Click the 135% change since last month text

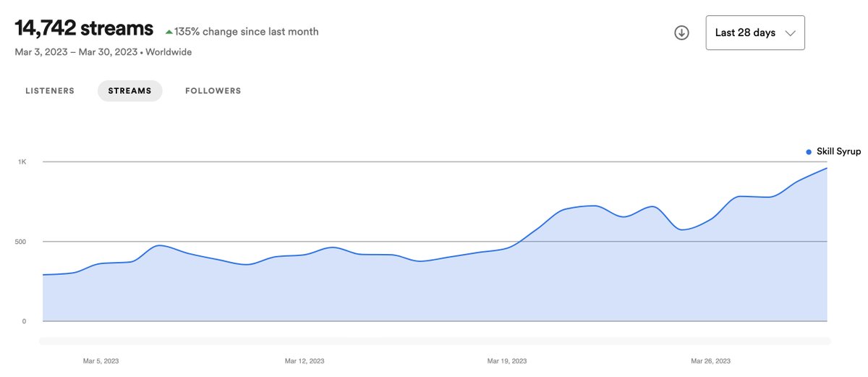[247, 32]
